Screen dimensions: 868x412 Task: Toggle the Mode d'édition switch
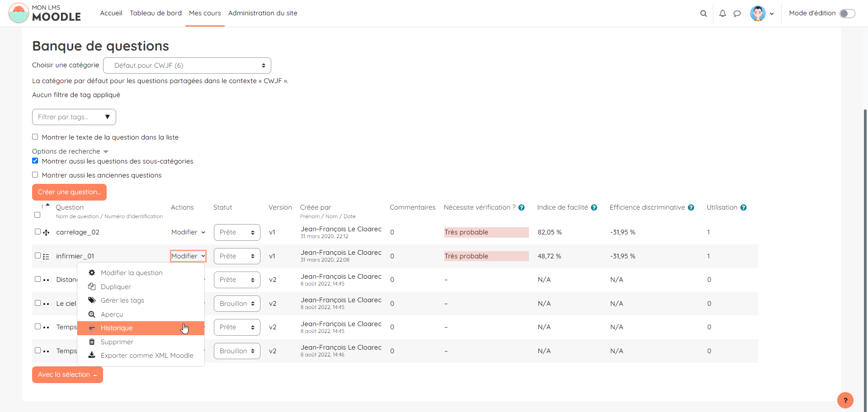click(x=847, y=14)
